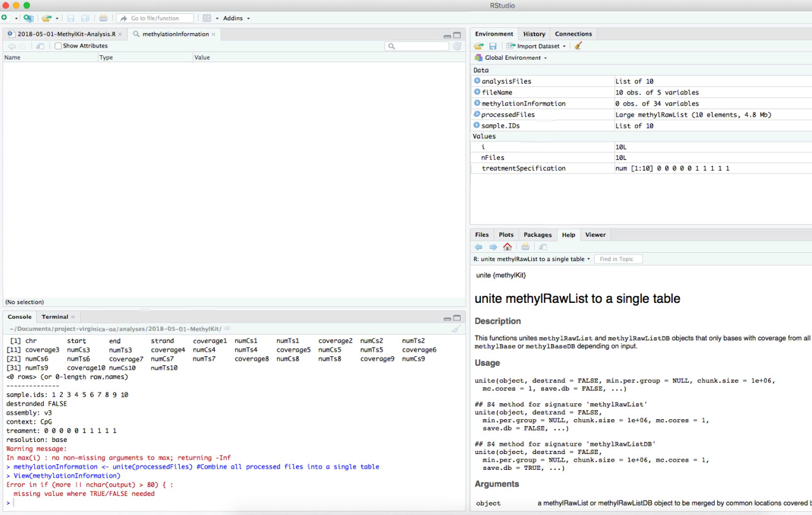Select the History tab
812x515 pixels.
pos(533,34)
